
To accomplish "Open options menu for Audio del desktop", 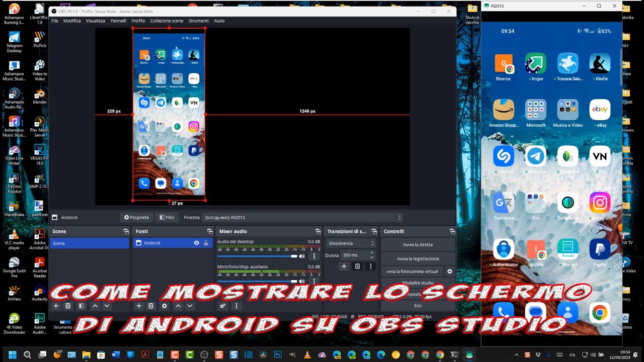I will pyautogui.click(x=314, y=256).
